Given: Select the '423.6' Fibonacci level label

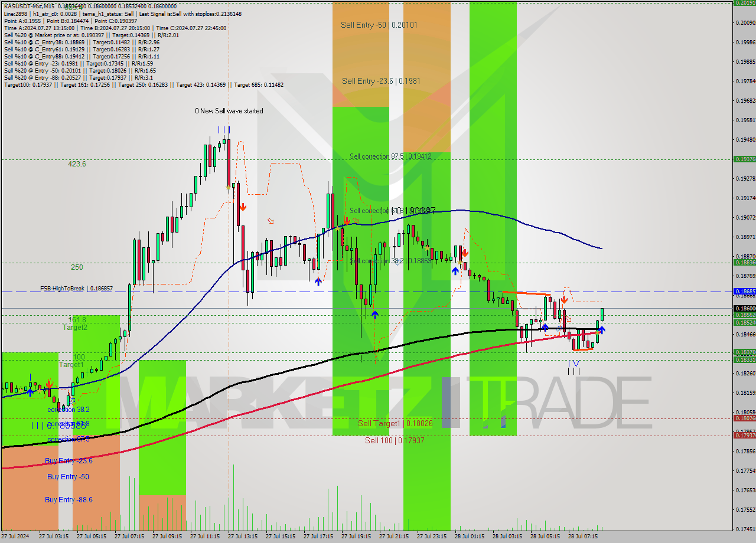Looking at the screenshot, I should coord(77,163).
